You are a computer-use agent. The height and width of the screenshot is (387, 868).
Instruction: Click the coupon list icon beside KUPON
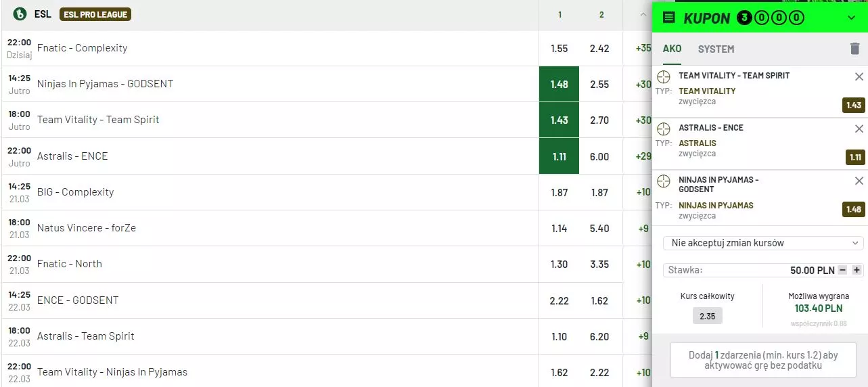669,18
